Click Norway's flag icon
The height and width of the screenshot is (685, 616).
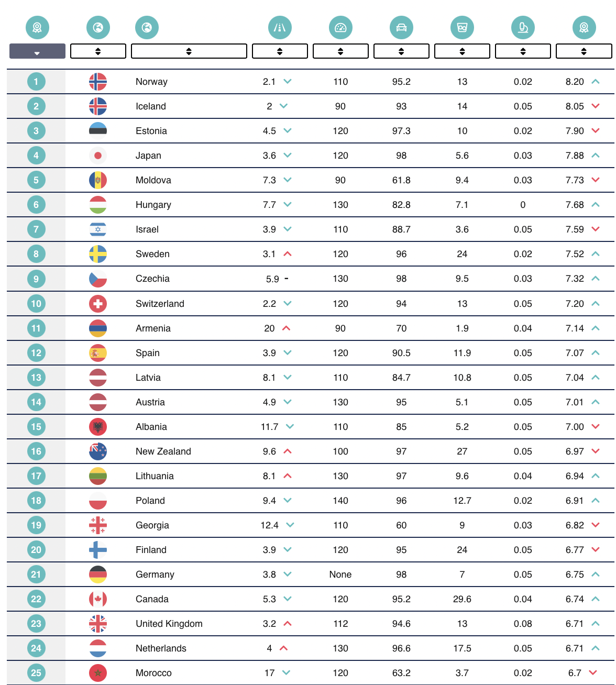(x=98, y=82)
